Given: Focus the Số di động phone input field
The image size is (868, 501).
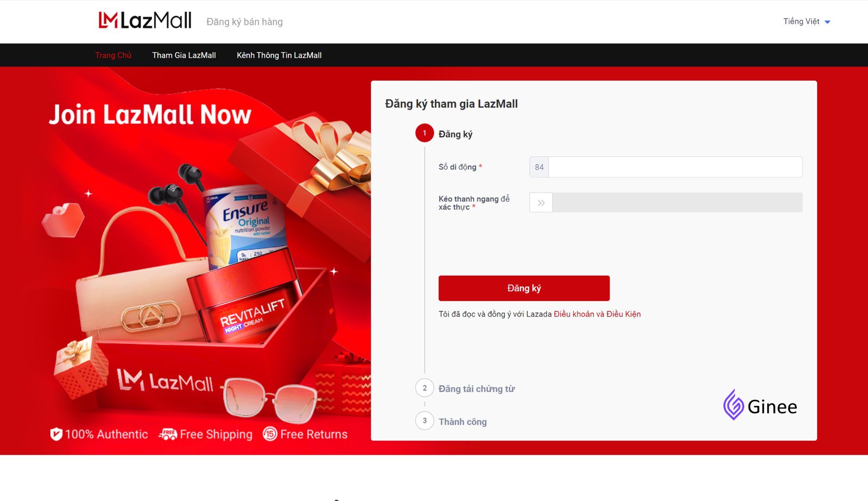Looking at the screenshot, I should coord(675,167).
